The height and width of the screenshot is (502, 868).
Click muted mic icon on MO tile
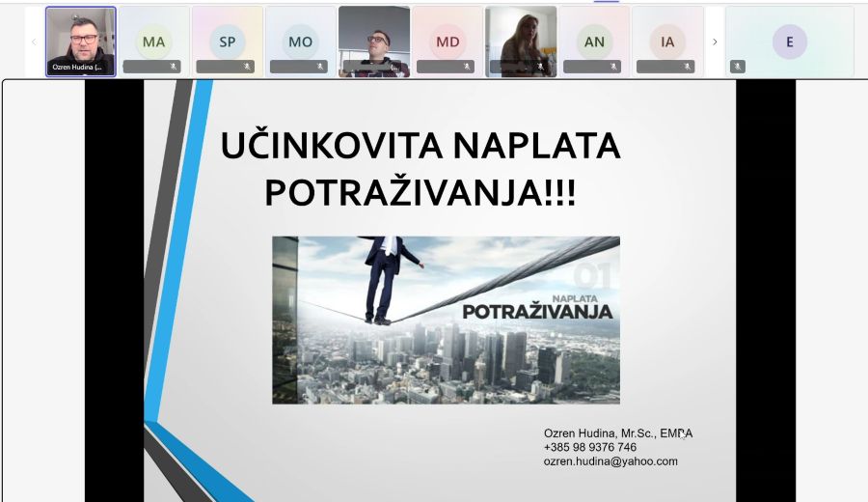(x=321, y=67)
